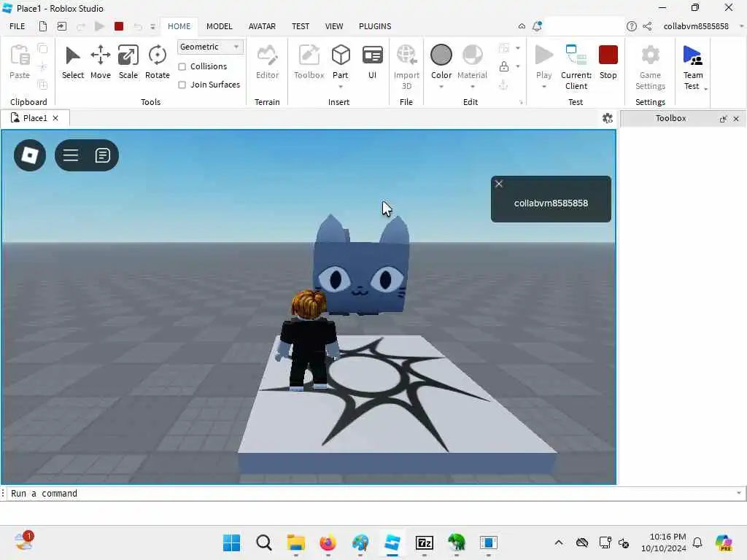
Task: Open the hamburger menu in viewport
Action: point(71,155)
